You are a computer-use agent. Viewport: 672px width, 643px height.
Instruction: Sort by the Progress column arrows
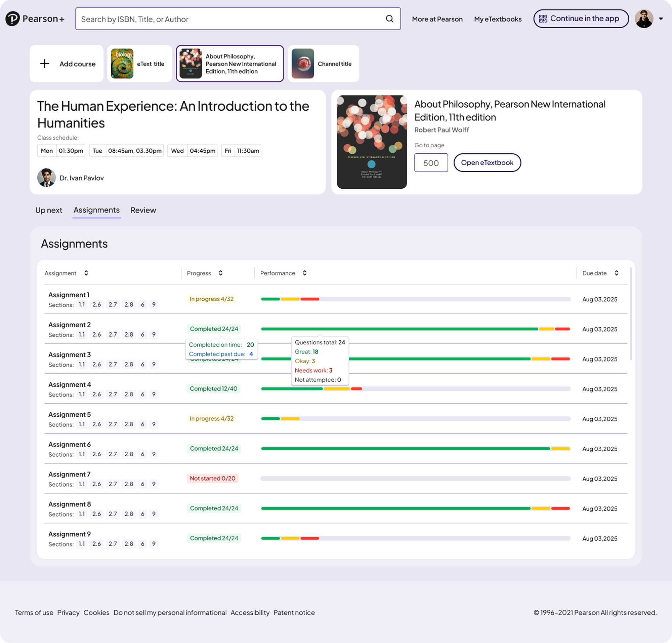coord(220,273)
